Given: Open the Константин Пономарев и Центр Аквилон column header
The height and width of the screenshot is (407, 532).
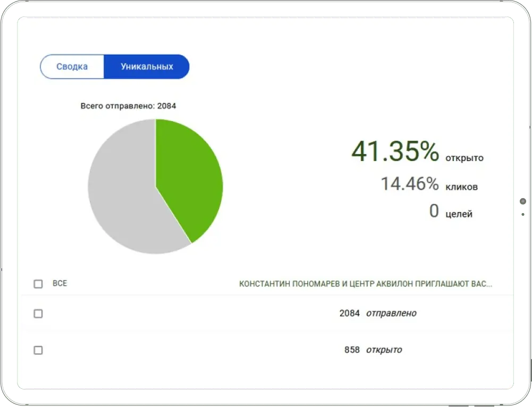Looking at the screenshot, I should (x=365, y=284).
